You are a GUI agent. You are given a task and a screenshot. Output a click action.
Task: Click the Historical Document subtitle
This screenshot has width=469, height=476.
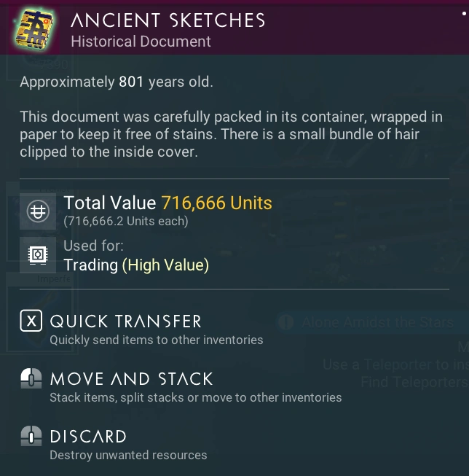[x=141, y=42]
